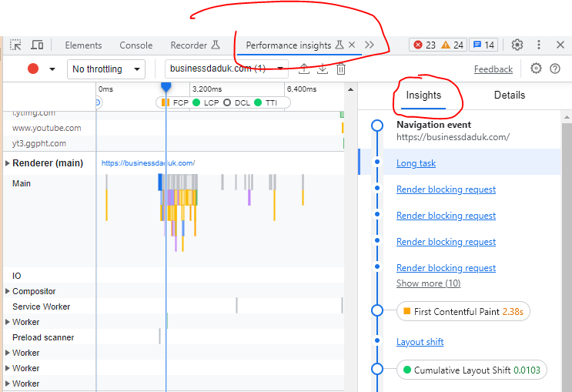572x392 pixels.
Task: Click the inspect element picker icon
Action: (15, 45)
